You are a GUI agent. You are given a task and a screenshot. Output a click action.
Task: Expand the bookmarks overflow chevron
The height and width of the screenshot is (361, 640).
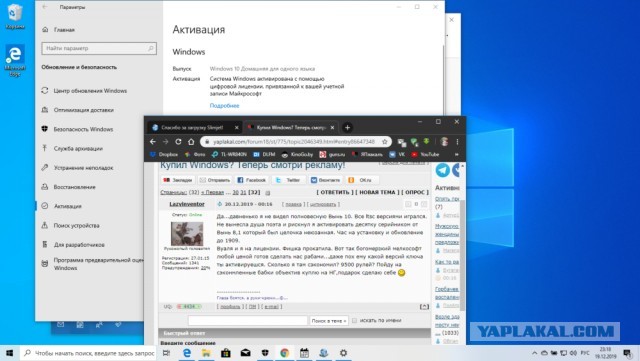[x=456, y=154]
